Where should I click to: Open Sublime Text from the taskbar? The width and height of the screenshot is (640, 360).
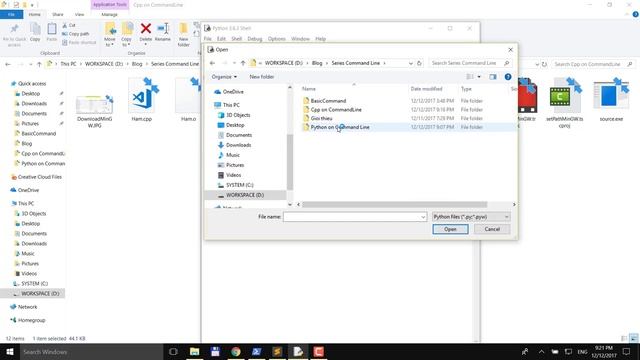277,352
